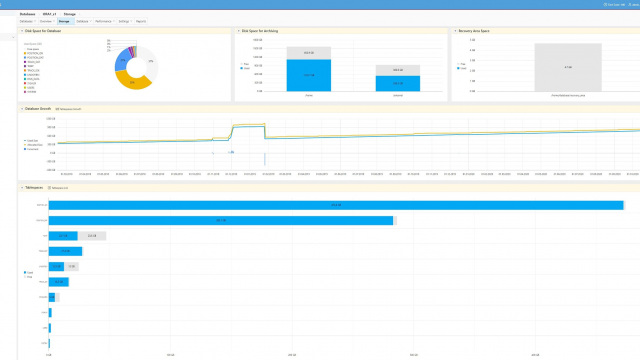
Task: Click the light gray free-space donut segment
Action: tap(151, 62)
